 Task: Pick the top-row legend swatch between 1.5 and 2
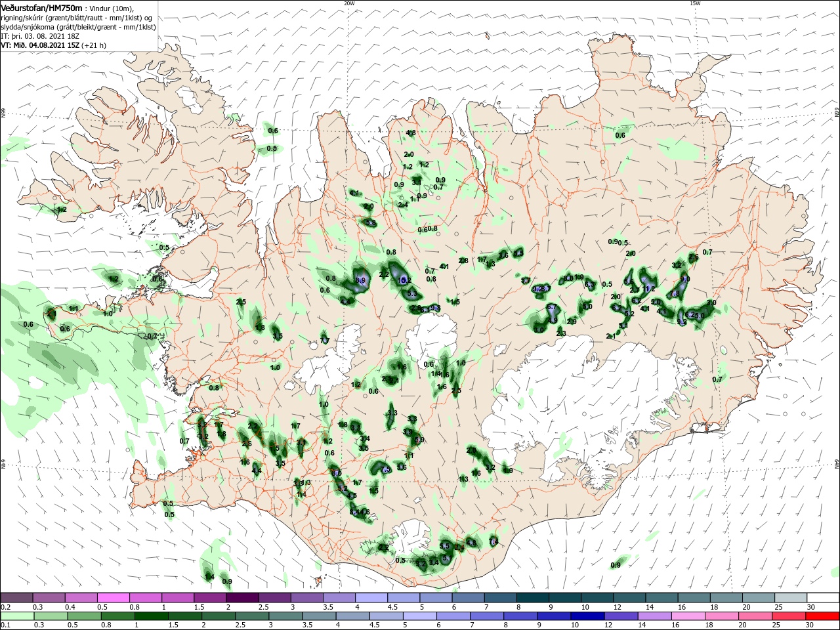210,598
